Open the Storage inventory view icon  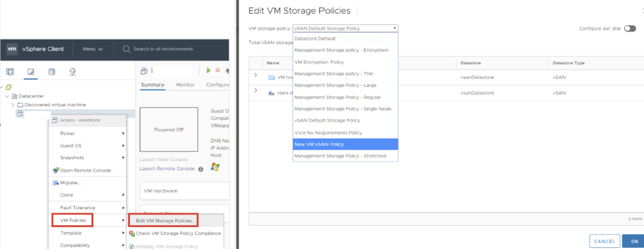pos(51,71)
